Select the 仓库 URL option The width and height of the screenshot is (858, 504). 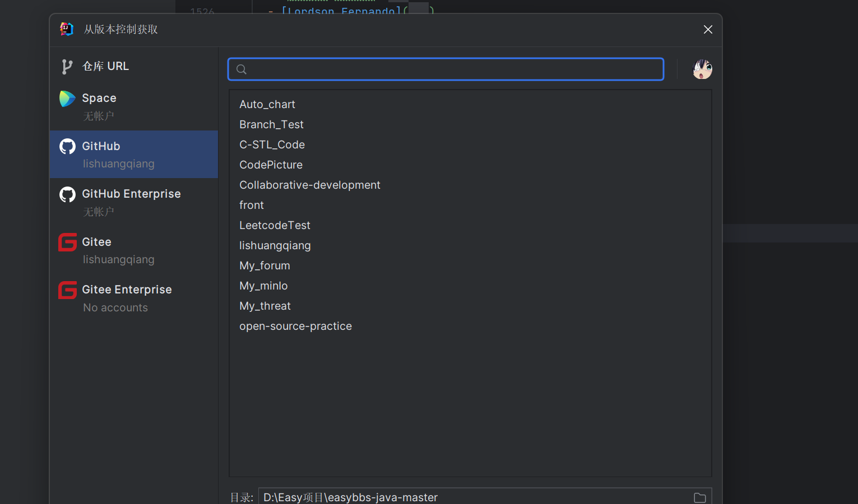(105, 66)
